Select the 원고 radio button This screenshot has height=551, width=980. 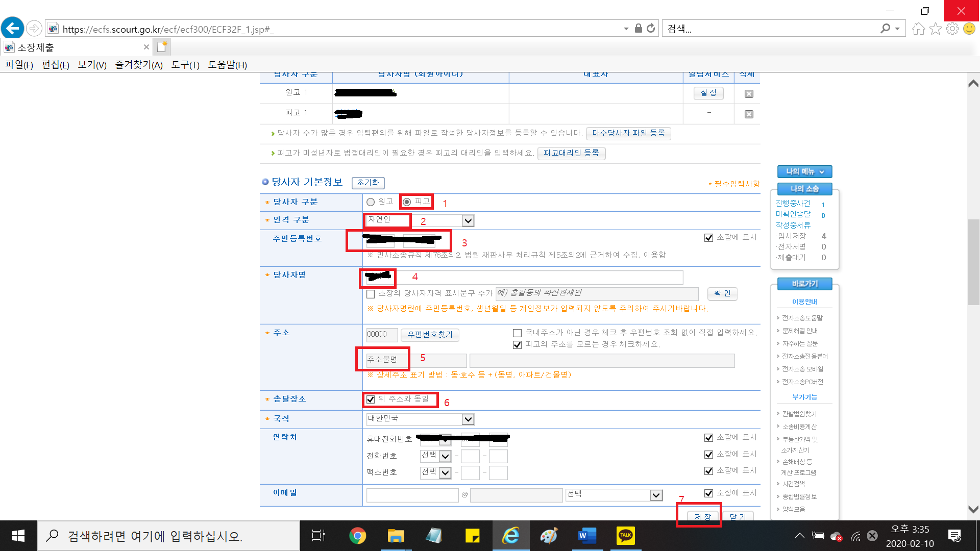coord(371,202)
